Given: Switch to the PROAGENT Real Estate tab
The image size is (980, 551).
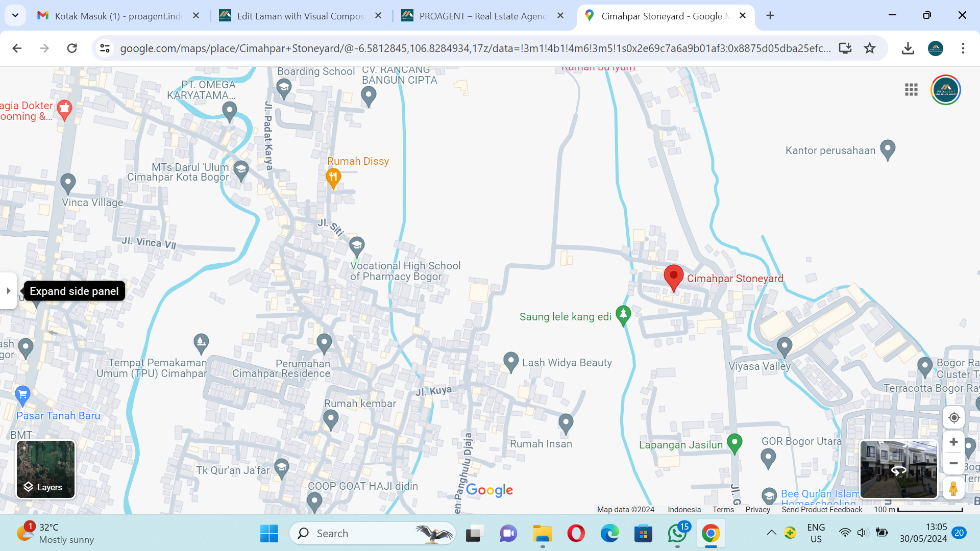Looking at the screenshot, I should coord(482,16).
